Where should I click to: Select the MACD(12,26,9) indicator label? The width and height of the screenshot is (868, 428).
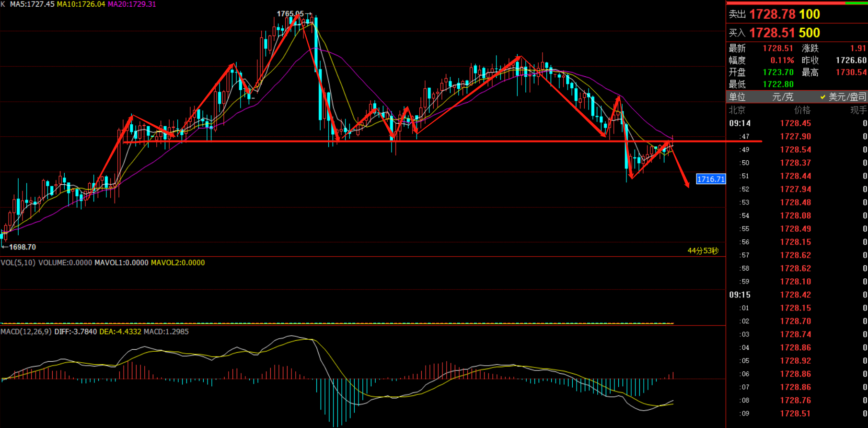point(26,332)
